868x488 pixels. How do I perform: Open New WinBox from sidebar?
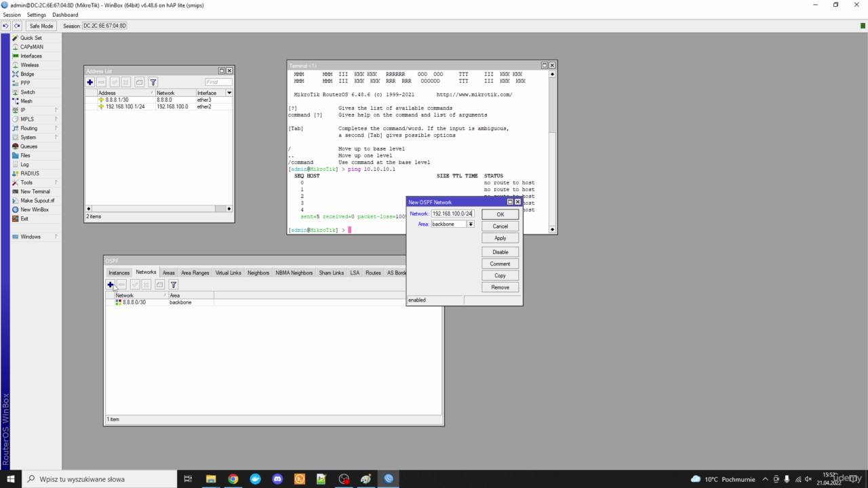click(34, 209)
